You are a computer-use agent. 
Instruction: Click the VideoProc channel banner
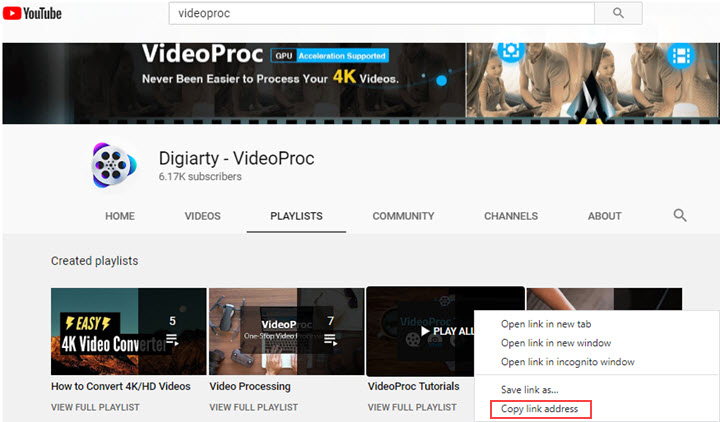pos(361,83)
